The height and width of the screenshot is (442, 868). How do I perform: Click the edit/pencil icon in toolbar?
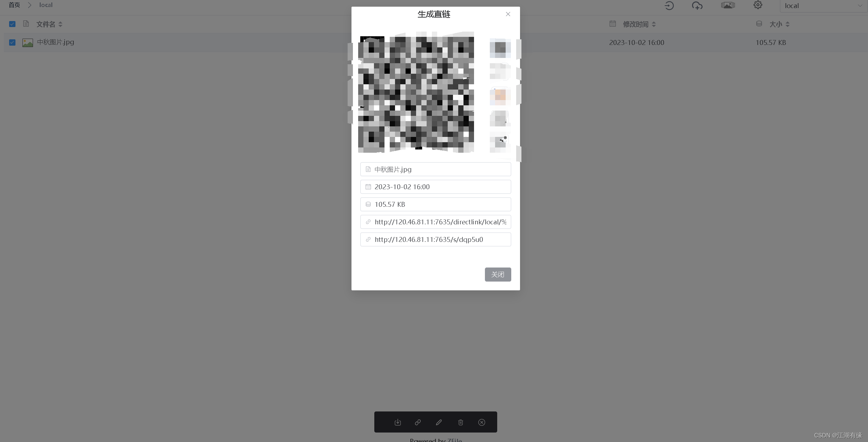point(439,422)
